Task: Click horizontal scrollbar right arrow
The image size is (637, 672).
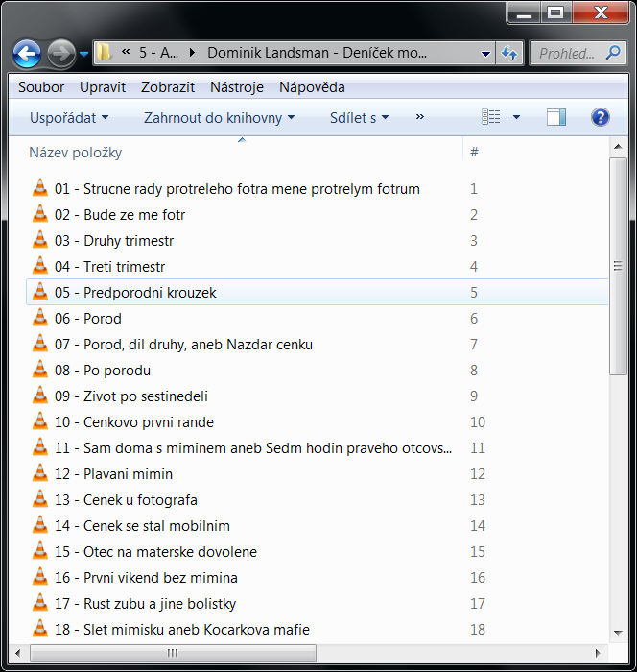Action: tap(598, 653)
